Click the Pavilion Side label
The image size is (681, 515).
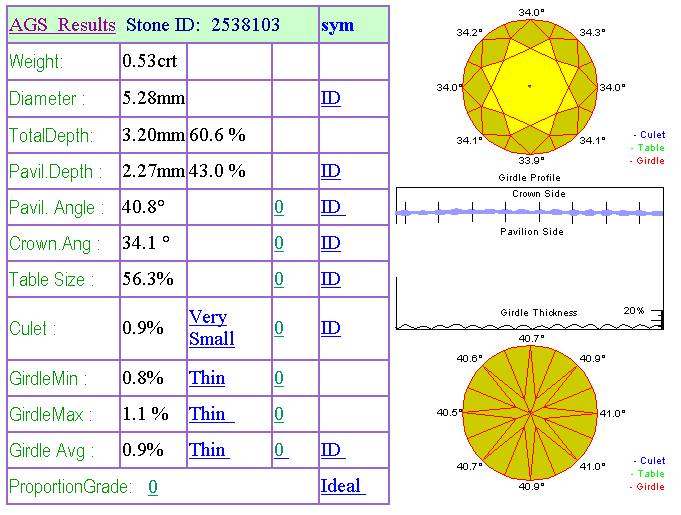click(x=532, y=231)
